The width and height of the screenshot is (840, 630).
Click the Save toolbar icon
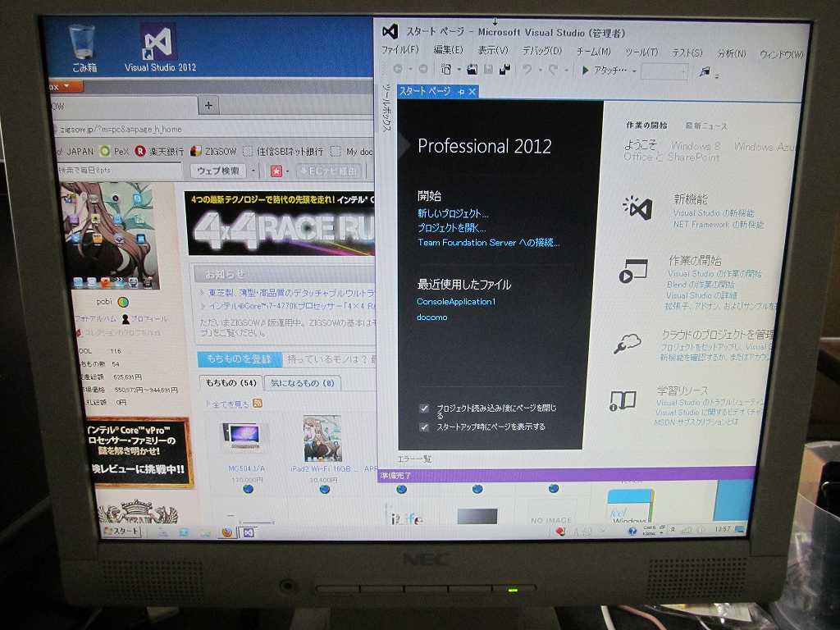[x=488, y=69]
